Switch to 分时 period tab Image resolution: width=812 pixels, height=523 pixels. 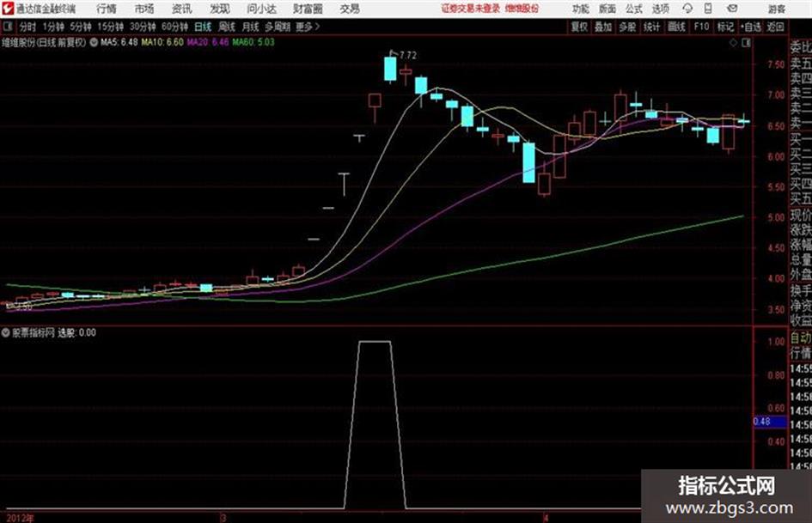click(x=27, y=27)
